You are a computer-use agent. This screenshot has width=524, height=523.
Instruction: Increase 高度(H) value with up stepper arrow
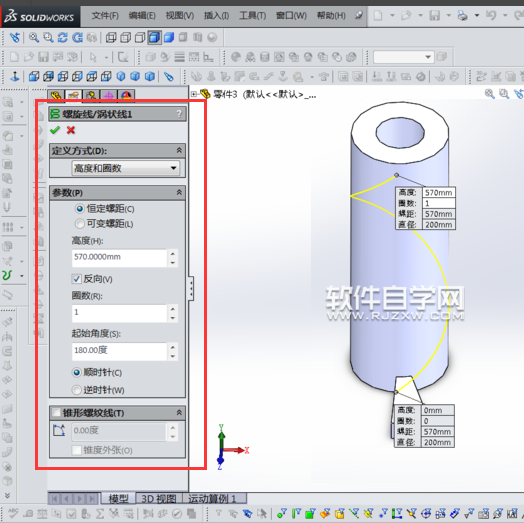tap(172, 254)
